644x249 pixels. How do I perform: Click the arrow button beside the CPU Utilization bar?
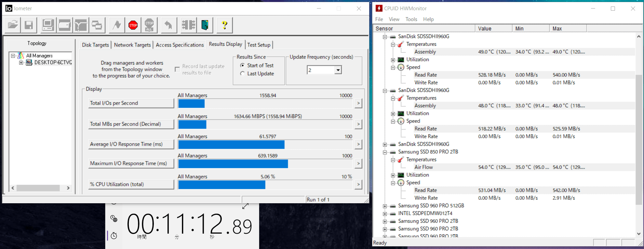click(358, 185)
